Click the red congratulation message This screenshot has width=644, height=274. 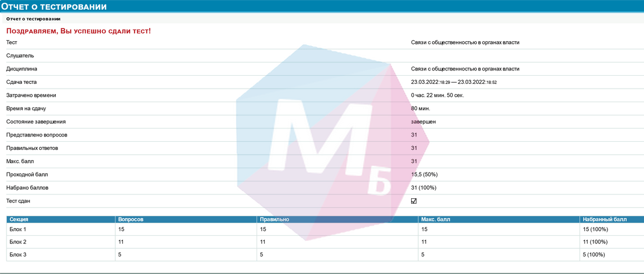click(78, 31)
